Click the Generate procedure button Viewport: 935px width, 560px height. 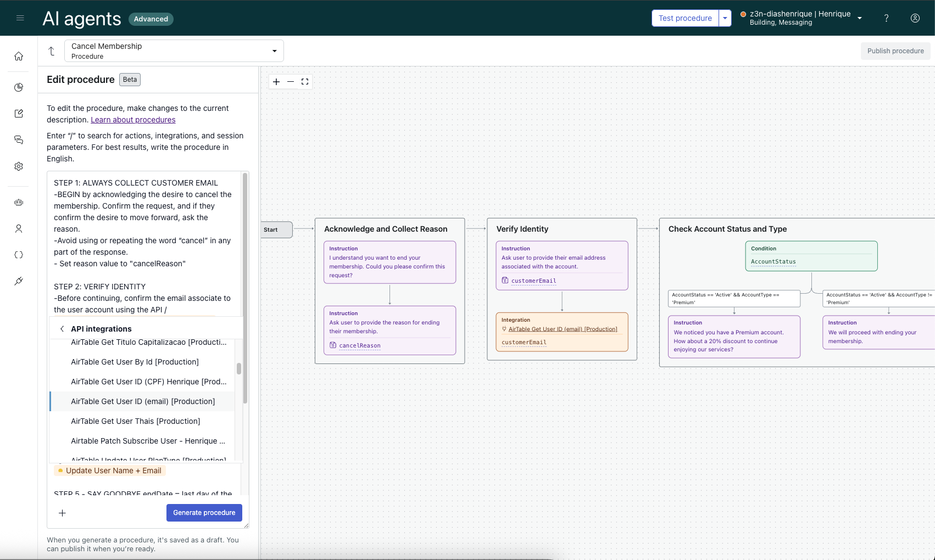tap(204, 513)
